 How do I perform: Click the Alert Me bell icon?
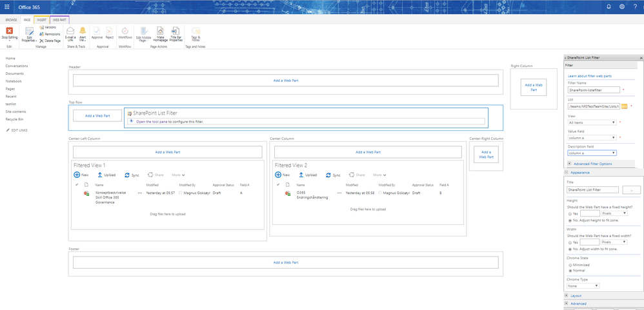[x=83, y=31]
